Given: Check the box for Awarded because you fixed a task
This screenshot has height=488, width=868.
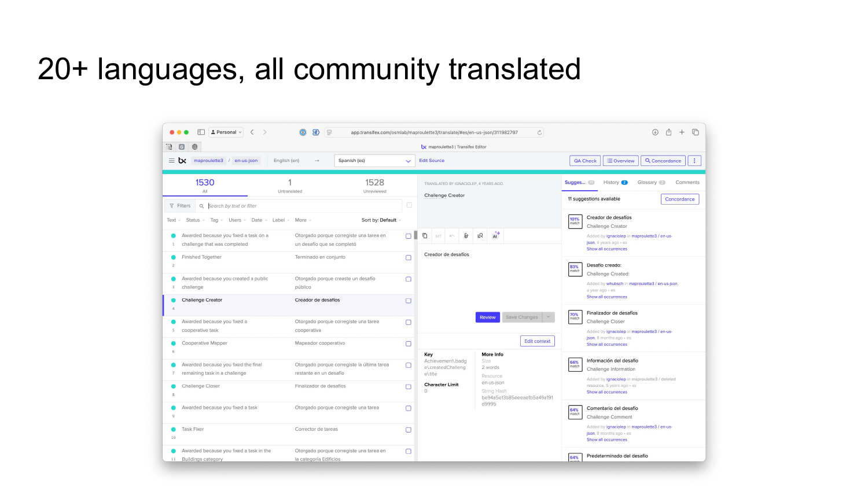Looking at the screenshot, I should (409, 408).
